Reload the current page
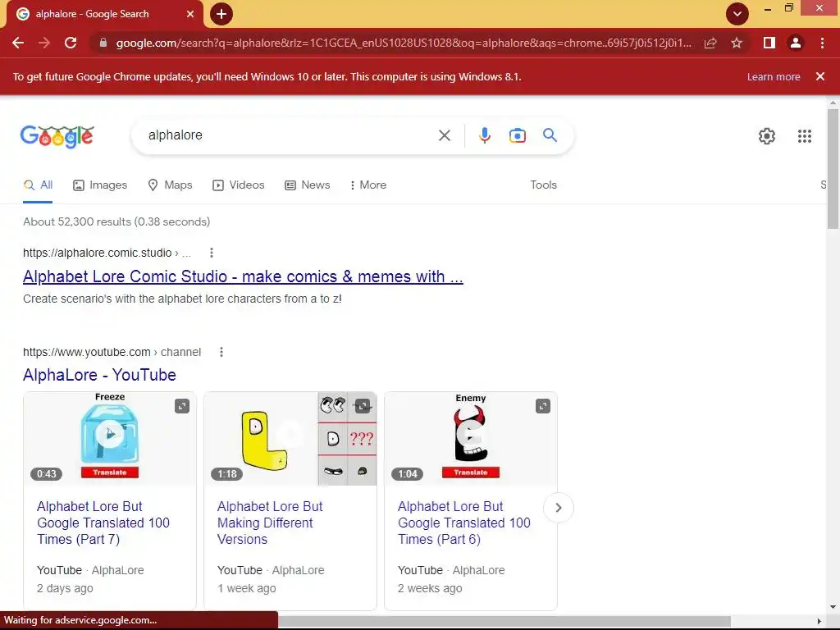 click(71, 43)
